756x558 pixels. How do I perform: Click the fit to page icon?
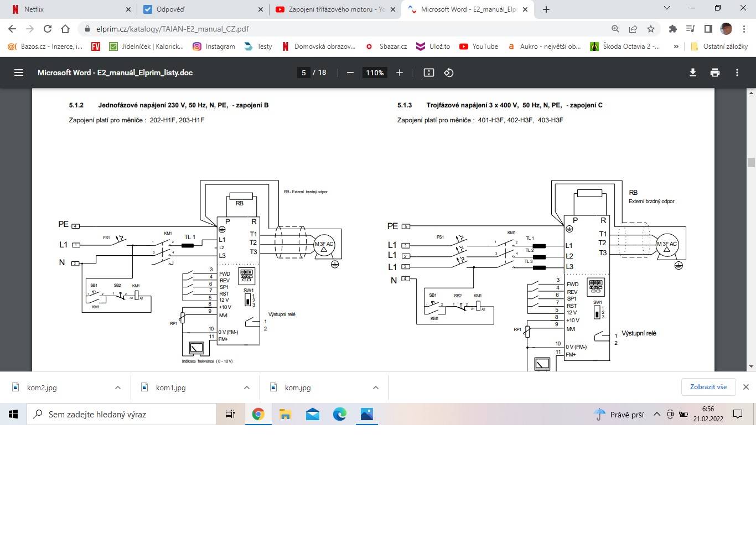[x=429, y=73]
